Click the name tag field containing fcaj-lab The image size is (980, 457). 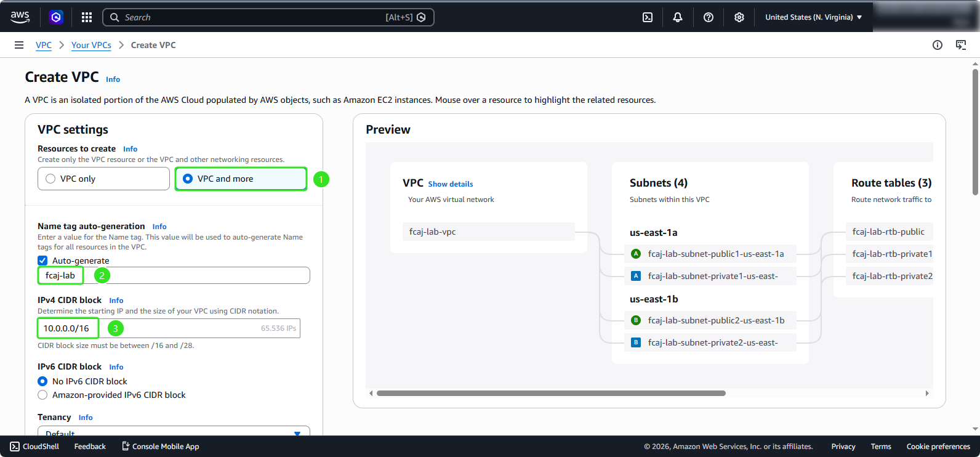174,275
